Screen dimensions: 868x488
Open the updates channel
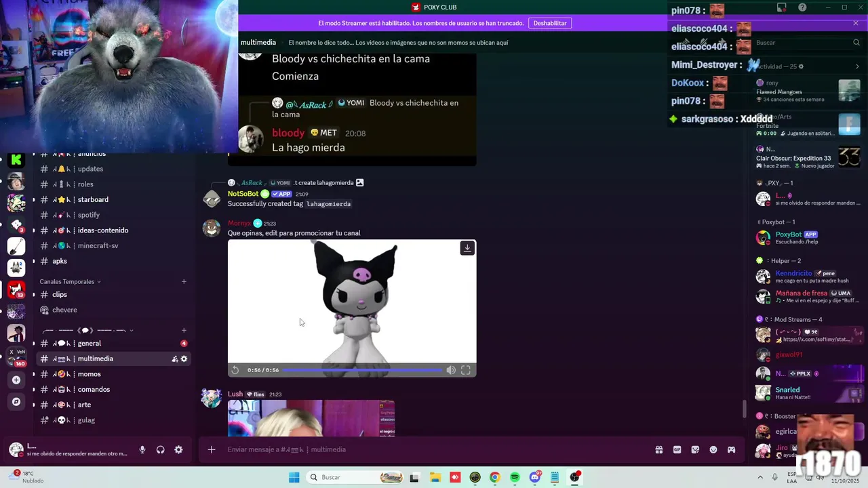click(113, 169)
